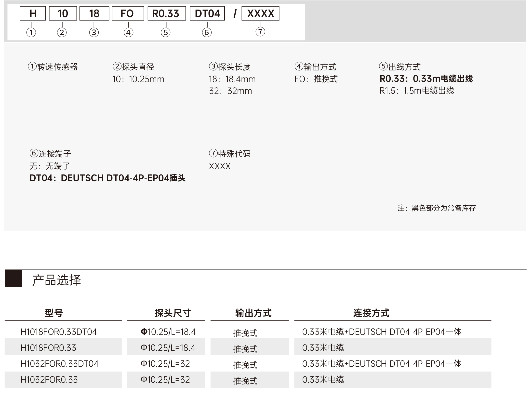Select the '②探头直径' heading
Image resolution: width=532 pixels, height=398 pixels.
133,67
